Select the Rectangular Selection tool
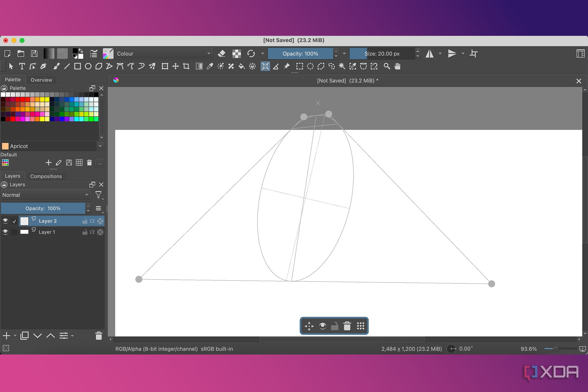The height and width of the screenshot is (392, 588). pyautogui.click(x=300, y=66)
